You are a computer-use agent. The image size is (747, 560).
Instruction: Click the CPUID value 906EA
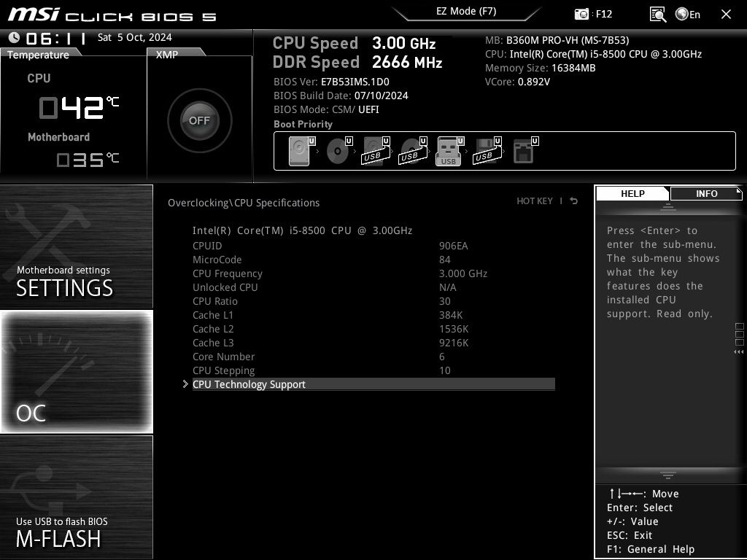point(454,246)
